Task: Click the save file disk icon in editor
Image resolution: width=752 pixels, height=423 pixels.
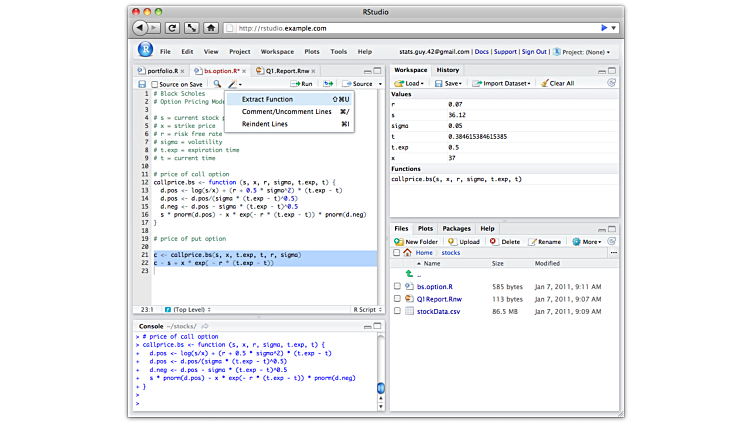Action: click(142, 84)
